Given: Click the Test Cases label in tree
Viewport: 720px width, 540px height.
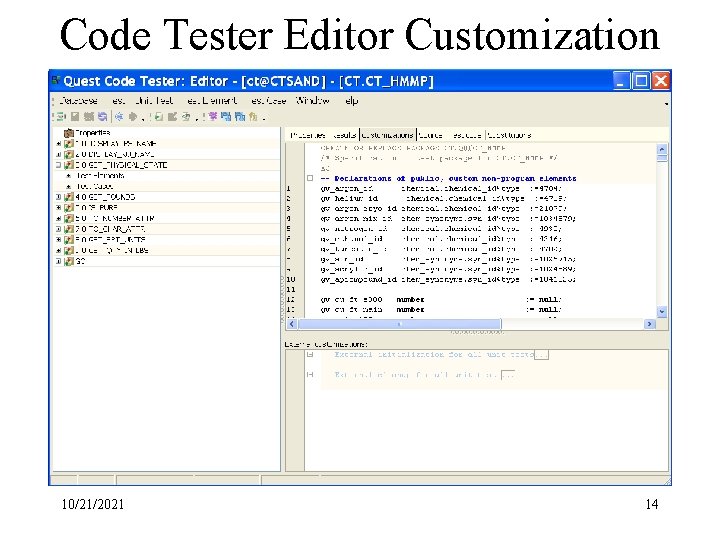Looking at the screenshot, I should pyautogui.click(x=95, y=186).
